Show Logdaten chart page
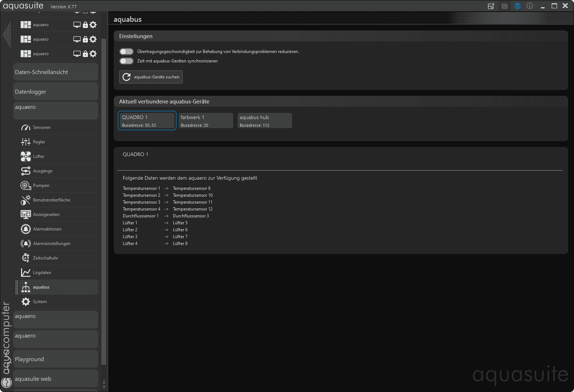The width and height of the screenshot is (574, 392). tap(59, 273)
